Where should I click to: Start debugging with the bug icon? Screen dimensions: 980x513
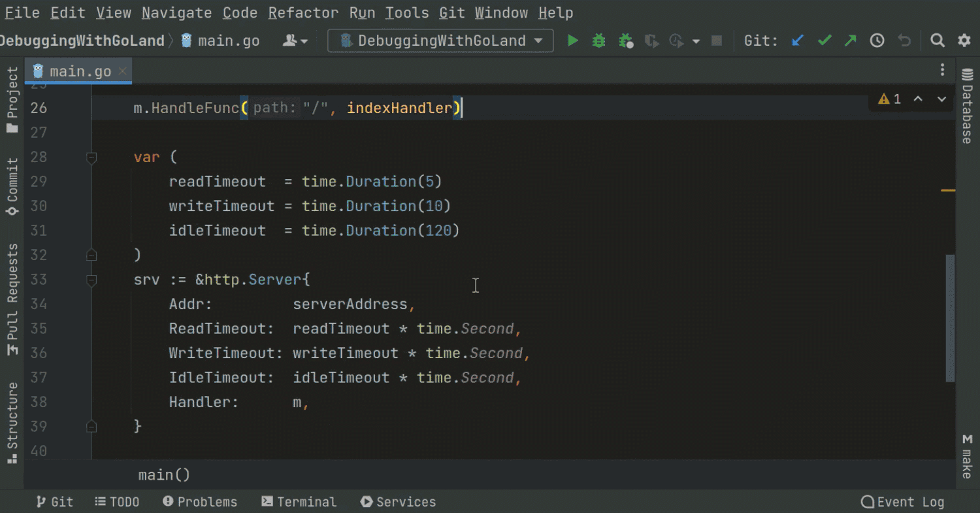coord(598,41)
